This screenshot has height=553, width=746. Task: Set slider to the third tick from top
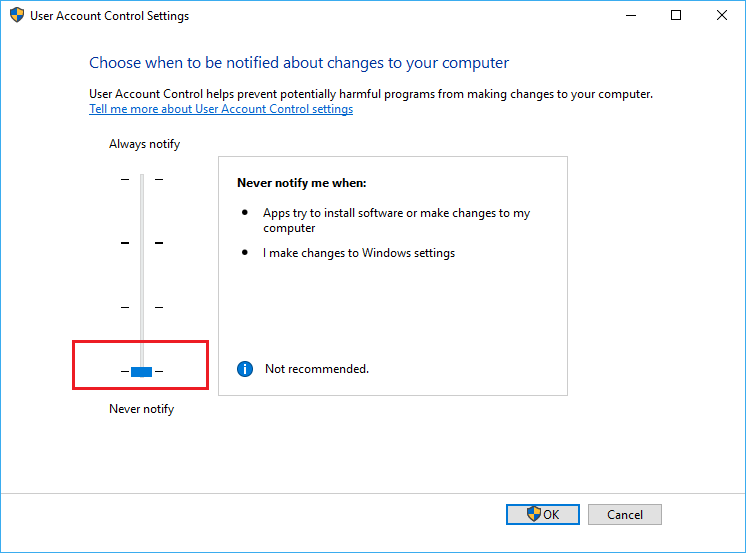142,307
